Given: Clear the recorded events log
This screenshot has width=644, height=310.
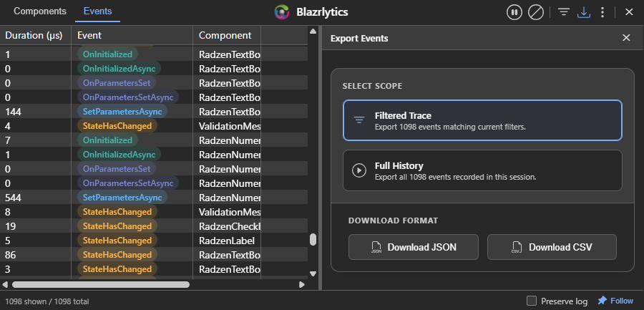Looking at the screenshot, I should point(535,12).
